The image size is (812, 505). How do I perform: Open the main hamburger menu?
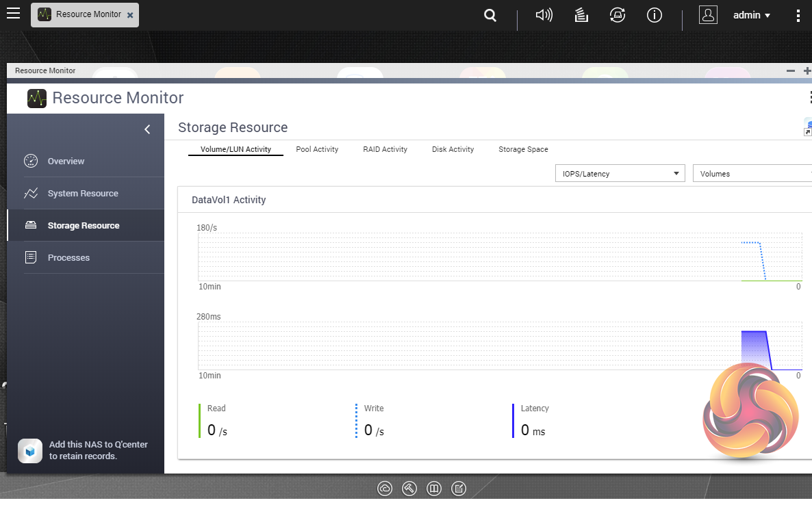13,14
